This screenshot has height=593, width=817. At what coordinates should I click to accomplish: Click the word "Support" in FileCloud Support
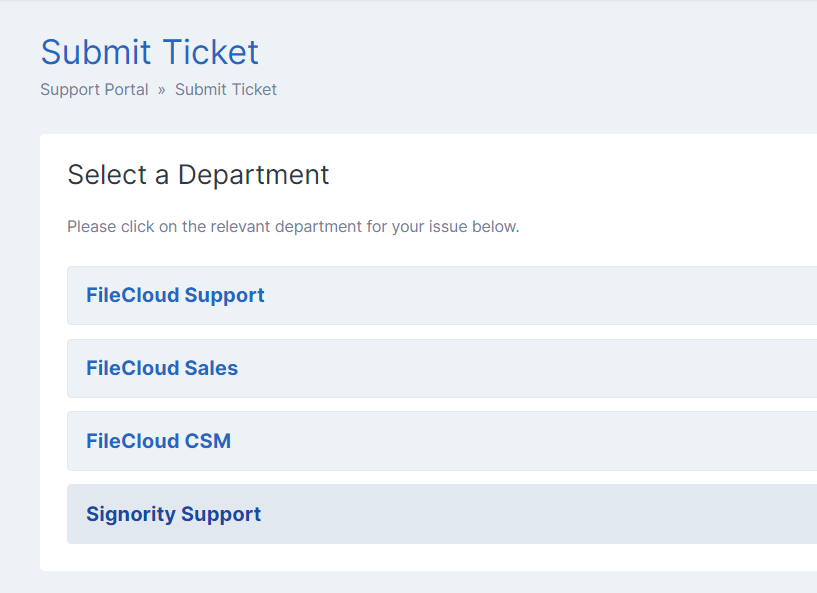coord(224,295)
